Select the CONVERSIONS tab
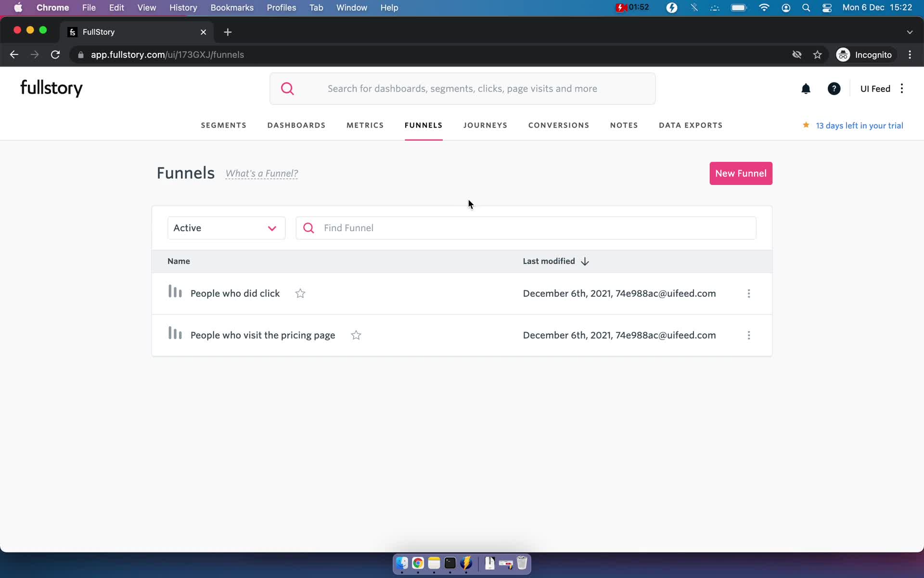This screenshot has width=924, height=578. (559, 125)
